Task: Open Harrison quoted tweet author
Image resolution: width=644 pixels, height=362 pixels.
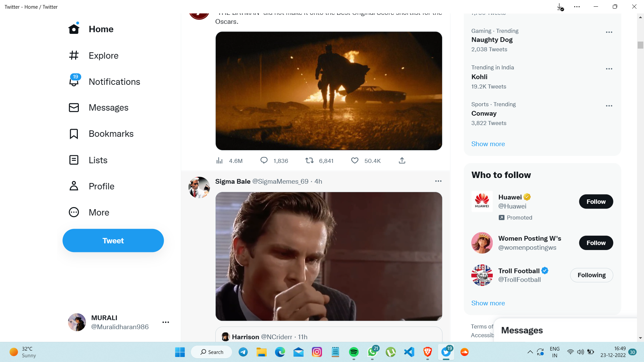Action: pyautogui.click(x=246, y=337)
